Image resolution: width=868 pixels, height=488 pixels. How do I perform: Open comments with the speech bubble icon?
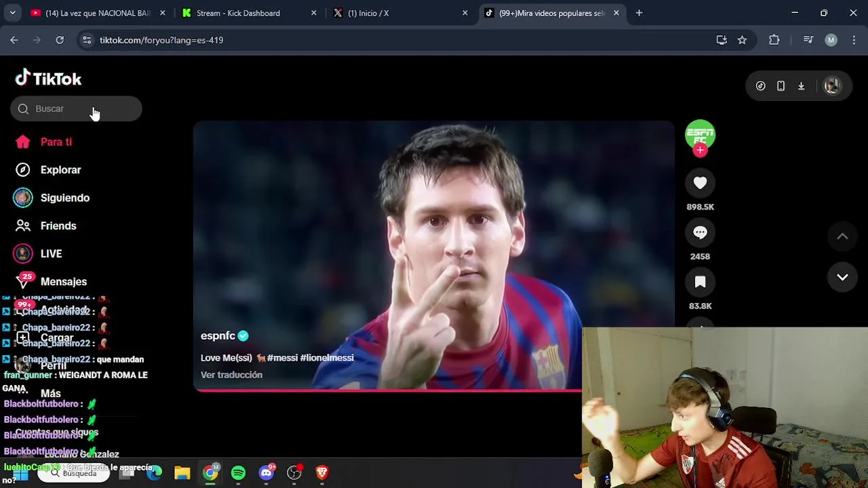point(700,232)
